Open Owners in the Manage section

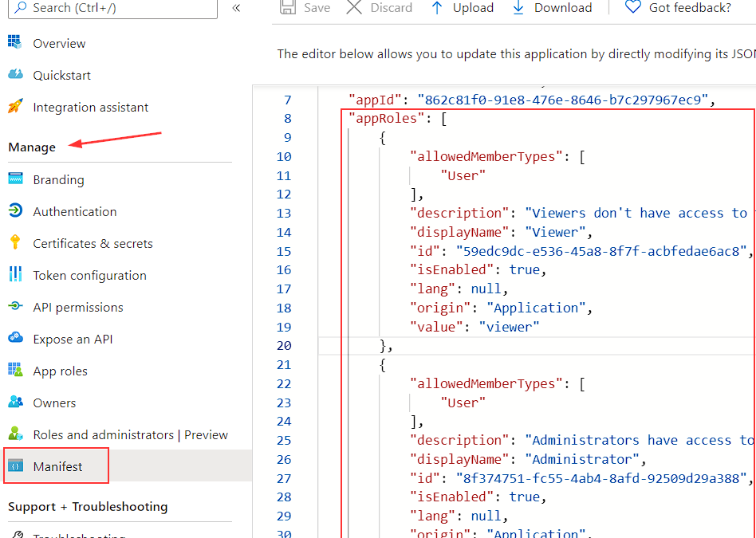(x=54, y=403)
